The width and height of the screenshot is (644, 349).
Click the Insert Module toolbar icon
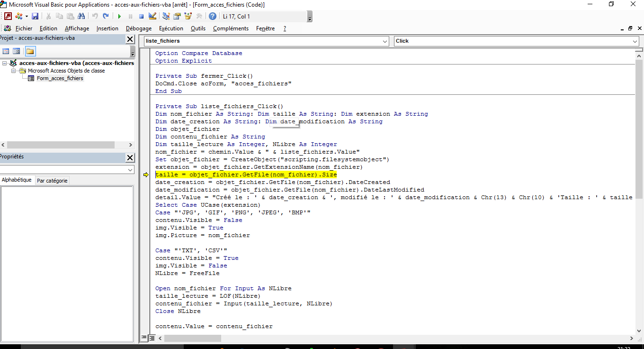pos(19,16)
